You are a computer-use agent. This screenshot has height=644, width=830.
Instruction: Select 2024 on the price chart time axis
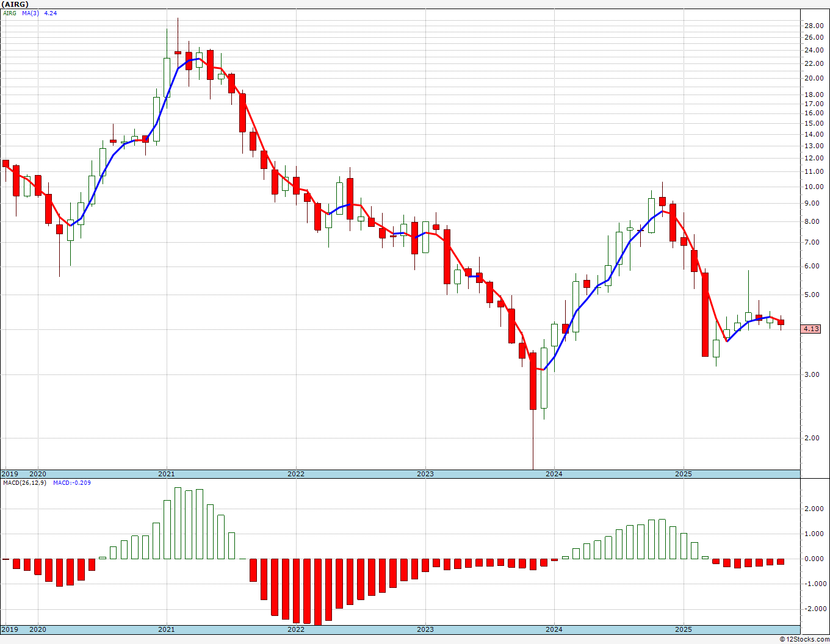pos(554,474)
